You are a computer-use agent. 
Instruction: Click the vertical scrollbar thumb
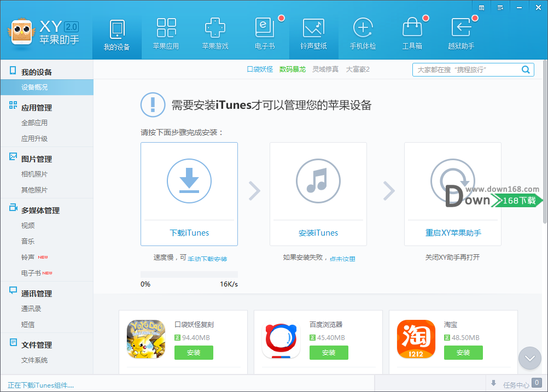point(545,142)
